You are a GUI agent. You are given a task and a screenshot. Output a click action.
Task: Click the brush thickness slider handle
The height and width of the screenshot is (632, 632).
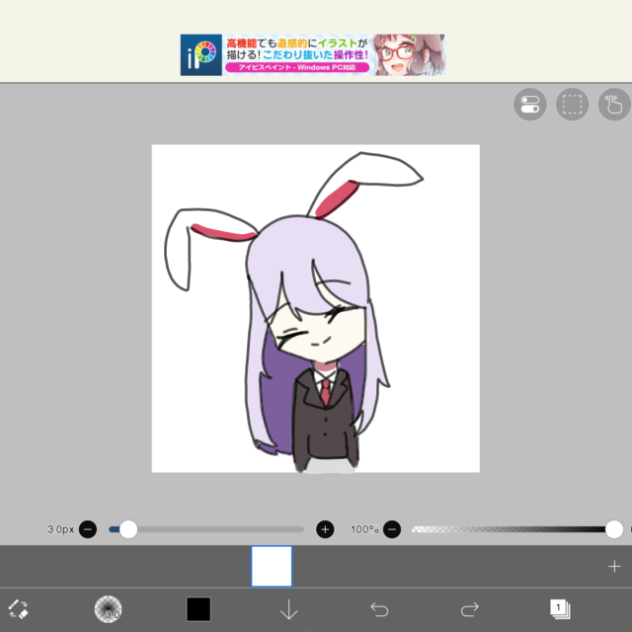[x=128, y=529]
